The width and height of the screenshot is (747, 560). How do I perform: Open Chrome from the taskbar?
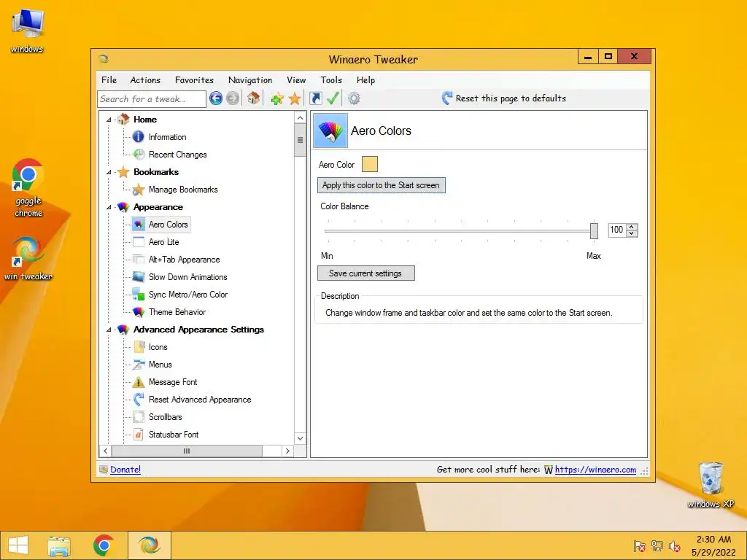click(104, 545)
